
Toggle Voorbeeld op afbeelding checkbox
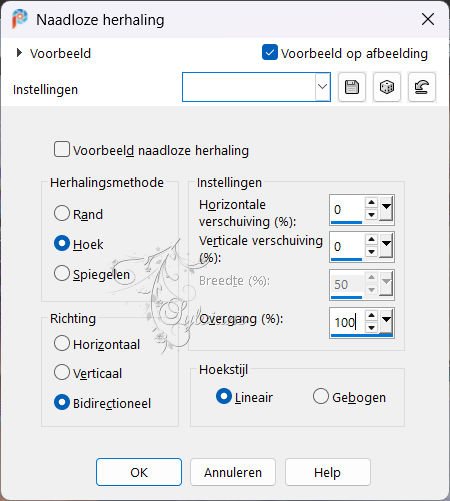270,52
